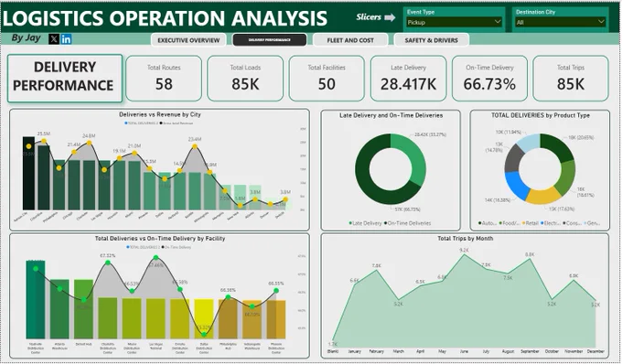
Task: Select the 23.4M revenue peak point
Action: (x=195, y=146)
